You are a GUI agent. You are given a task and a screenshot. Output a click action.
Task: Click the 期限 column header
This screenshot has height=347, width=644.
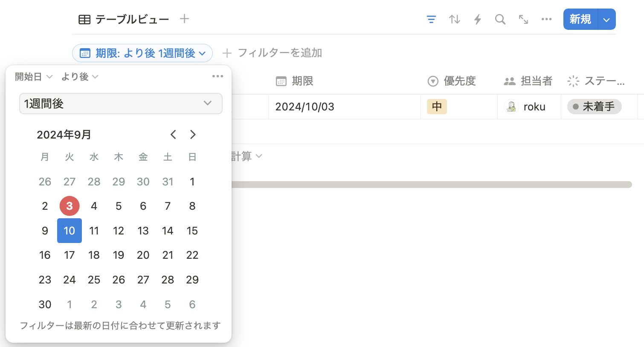(x=294, y=81)
